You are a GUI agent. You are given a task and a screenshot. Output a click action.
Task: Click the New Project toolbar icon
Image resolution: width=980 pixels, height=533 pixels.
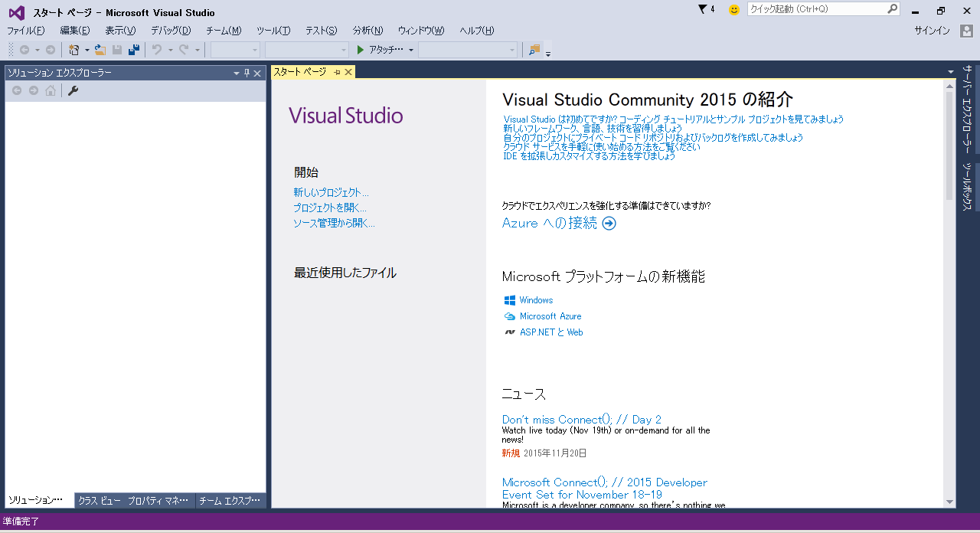coord(74,50)
